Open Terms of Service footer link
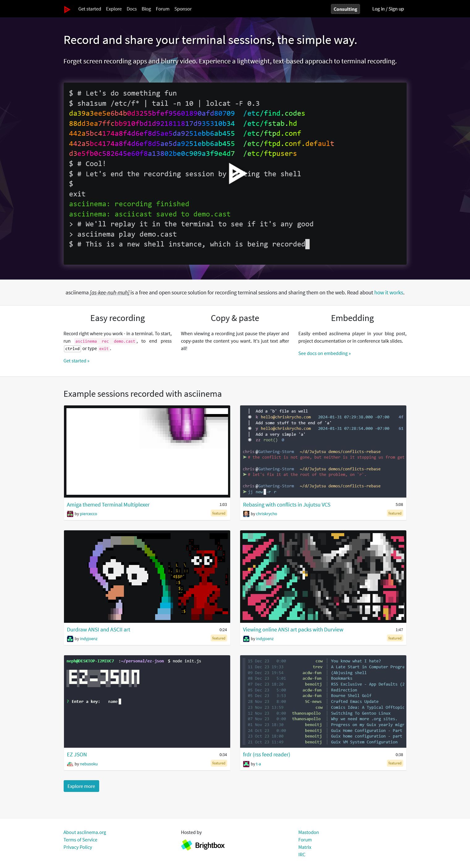This screenshot has width=470, height=868. 80,840
